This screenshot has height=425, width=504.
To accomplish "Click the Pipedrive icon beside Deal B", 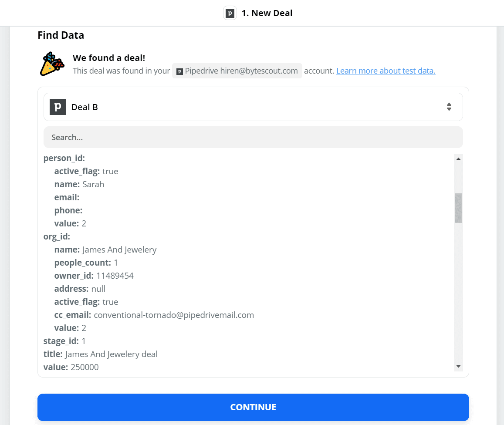I will pyautogui.click(x=58, y=107).
